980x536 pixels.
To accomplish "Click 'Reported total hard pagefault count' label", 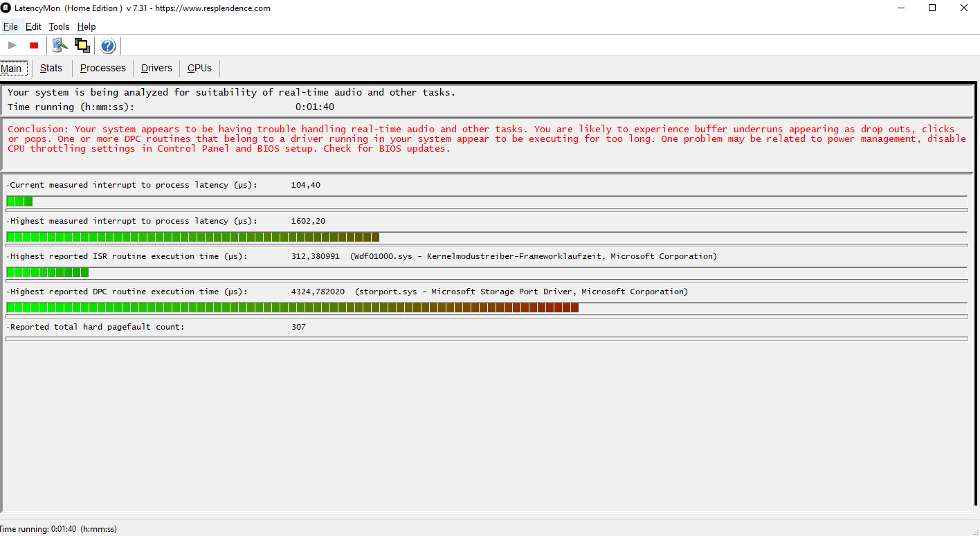I will (x=96, y=327).
